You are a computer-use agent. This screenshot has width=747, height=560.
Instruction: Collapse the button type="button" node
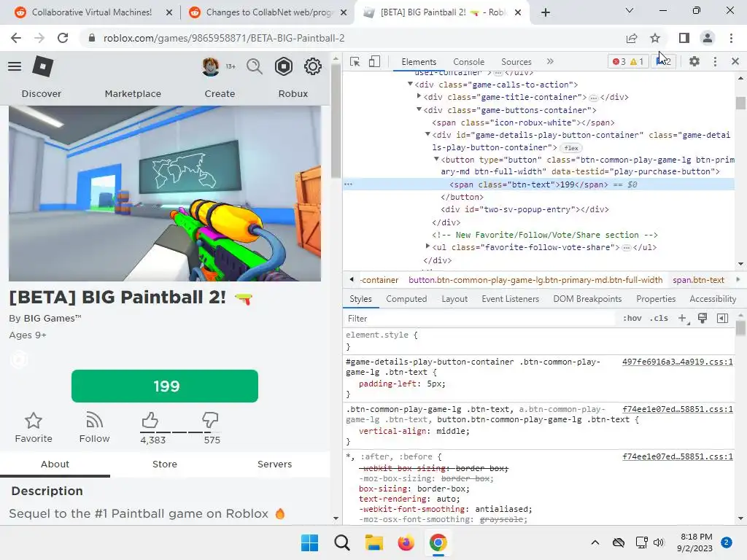click(436, 159)
